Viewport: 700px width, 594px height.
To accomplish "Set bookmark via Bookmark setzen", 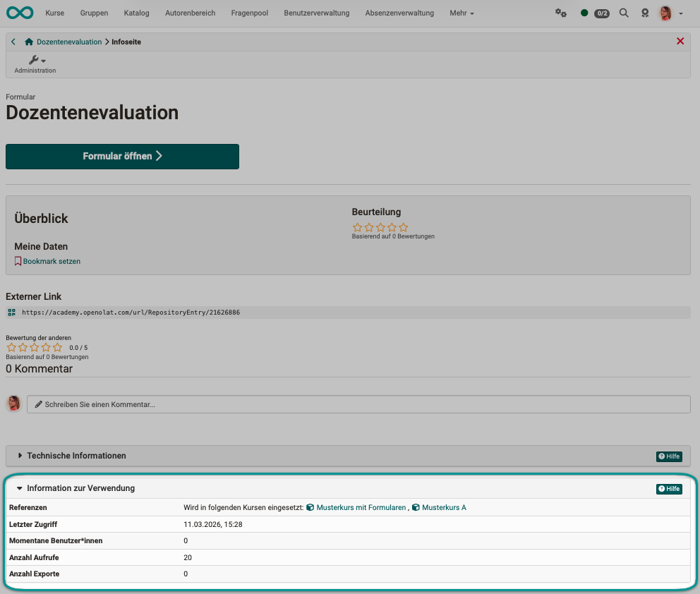I will (x=51, y=261).
